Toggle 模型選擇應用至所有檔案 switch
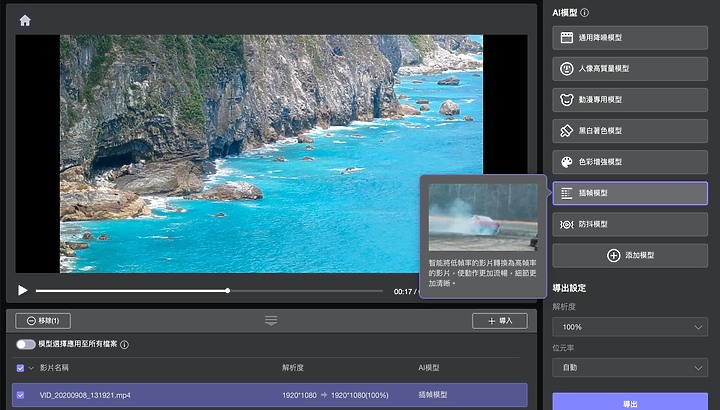Image resolution: width=720 pixels, height=410 pixels. tap(26, 344)
